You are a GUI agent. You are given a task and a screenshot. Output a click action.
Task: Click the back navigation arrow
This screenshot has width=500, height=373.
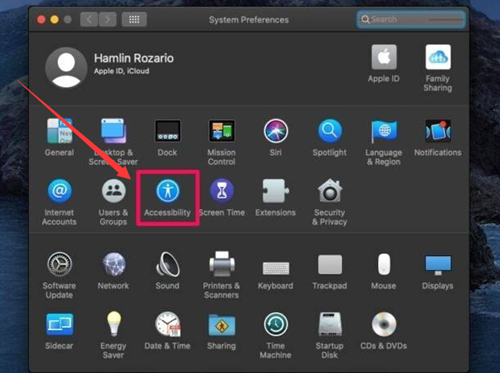(89, 19)
